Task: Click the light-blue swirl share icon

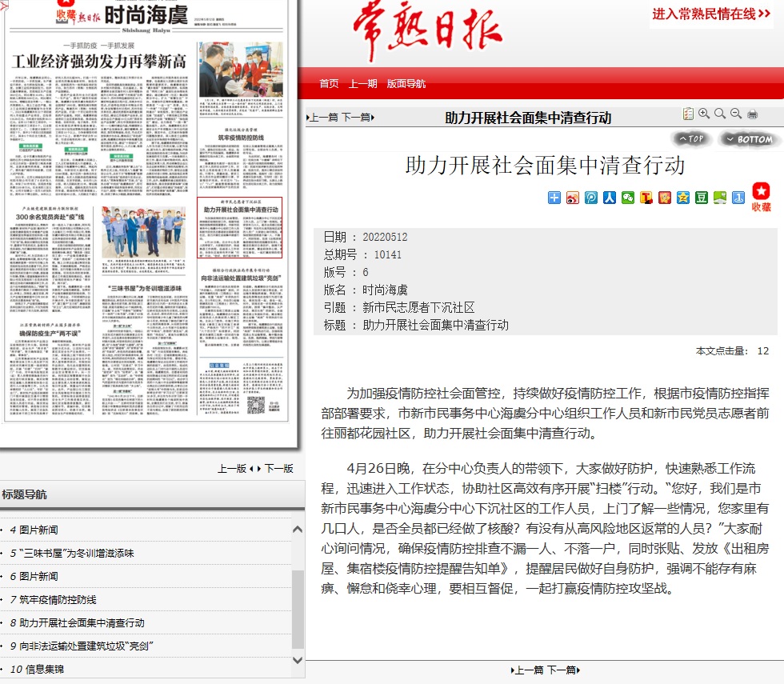Action: [591, 198]
